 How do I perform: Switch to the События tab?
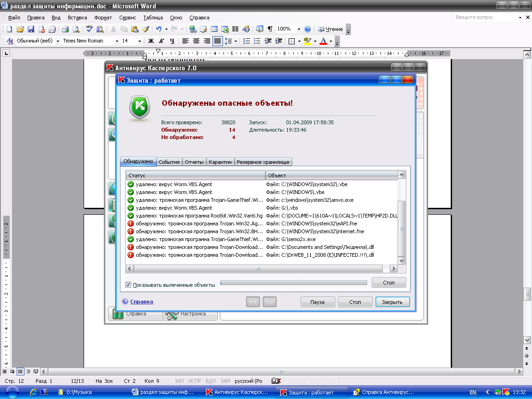pos(169,162)
